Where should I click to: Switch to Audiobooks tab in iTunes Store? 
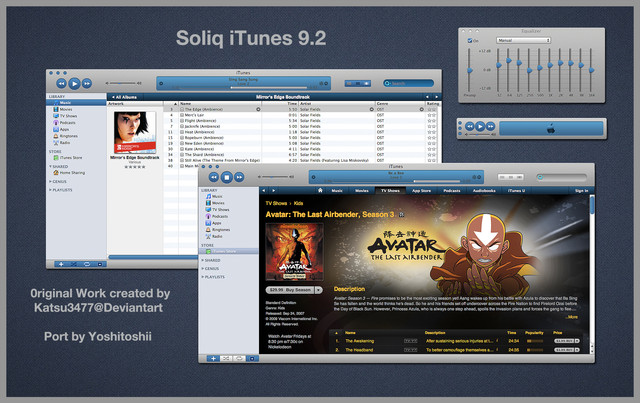click(x=484, y=191)
